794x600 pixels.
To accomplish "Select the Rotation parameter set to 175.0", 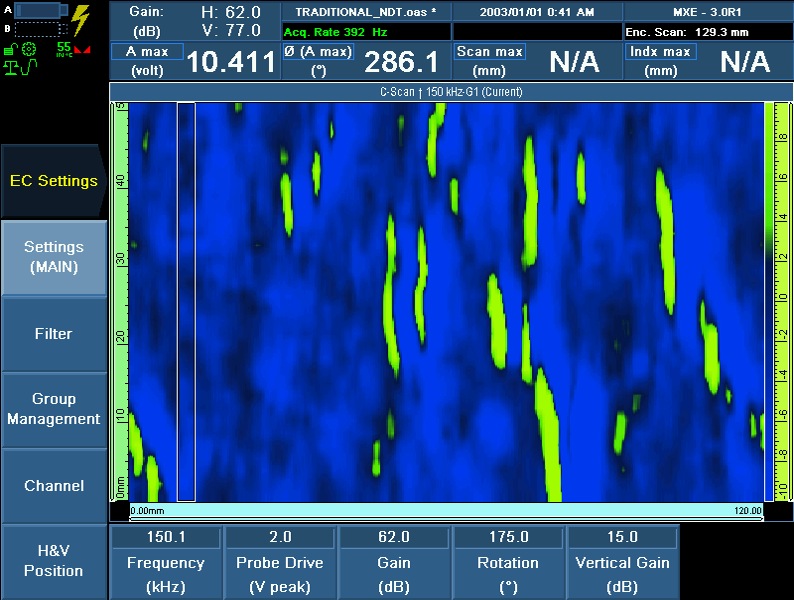I will (x=508, y=562).
